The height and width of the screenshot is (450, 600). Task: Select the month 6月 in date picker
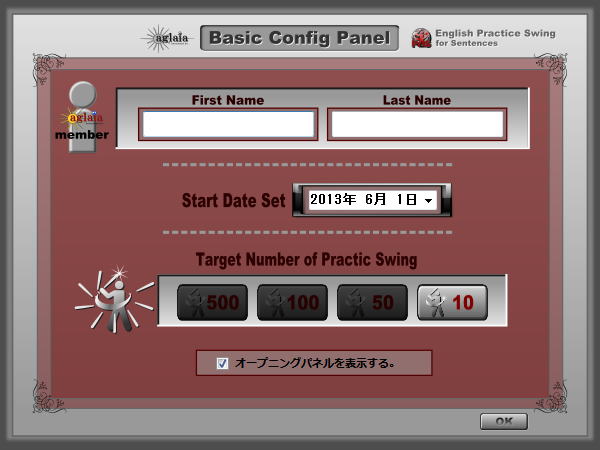[375, 199]
